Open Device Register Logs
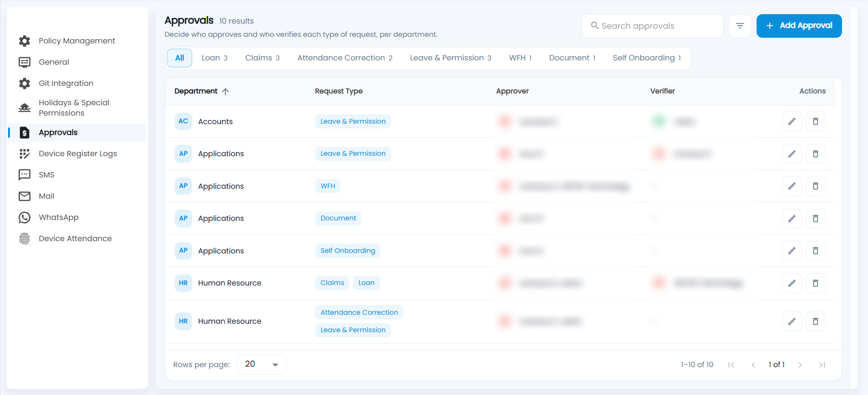Screen dimensions: 868x395 [x=77, y=153]
